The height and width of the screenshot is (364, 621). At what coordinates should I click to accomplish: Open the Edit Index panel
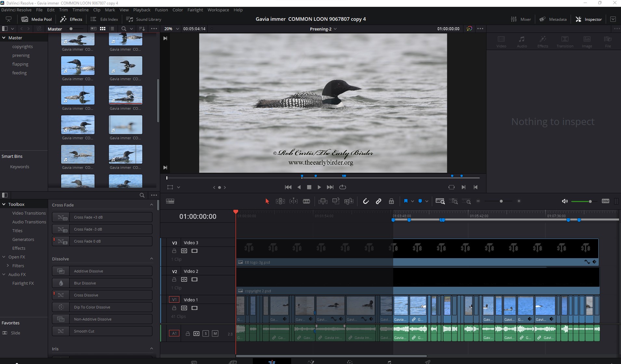point(104,19)
